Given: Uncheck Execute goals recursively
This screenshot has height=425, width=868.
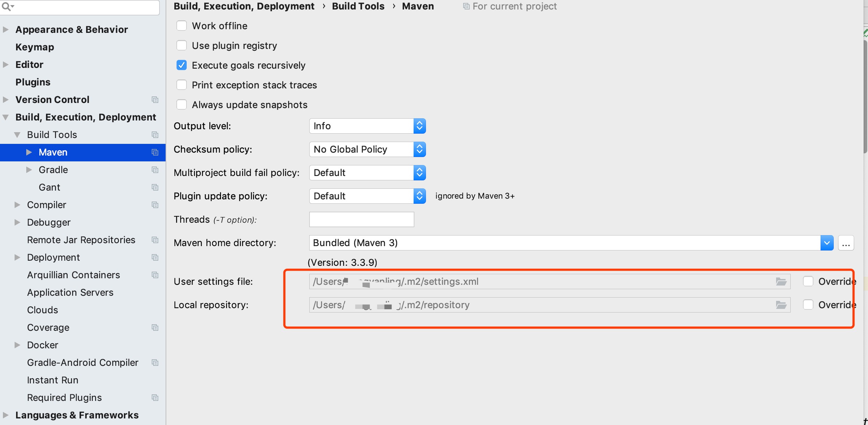Looking at the screenshot, I should 182,65.
